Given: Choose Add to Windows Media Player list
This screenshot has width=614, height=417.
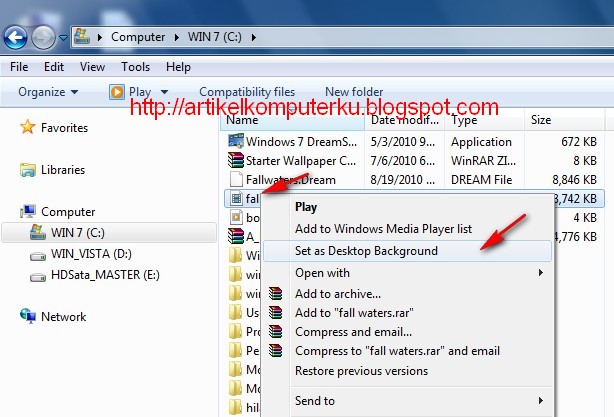Looking at the screenshot, I should [x=407, y=229].
